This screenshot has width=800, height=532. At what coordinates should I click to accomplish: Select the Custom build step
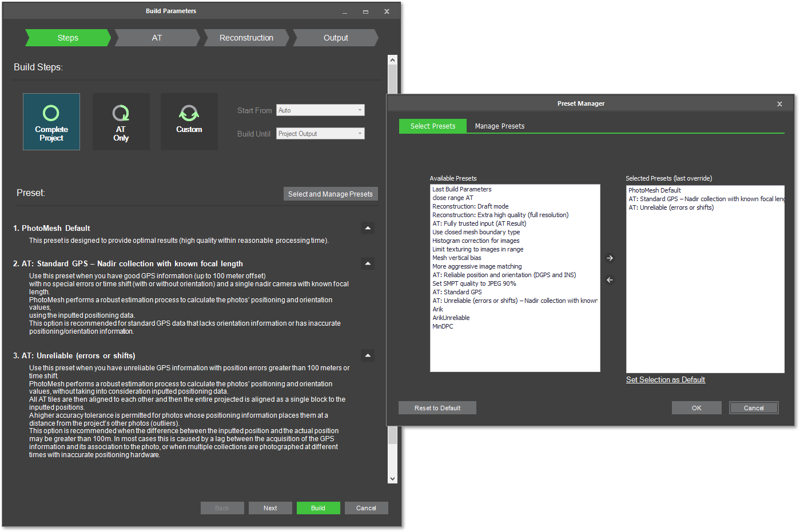click(x=189, y=122)
